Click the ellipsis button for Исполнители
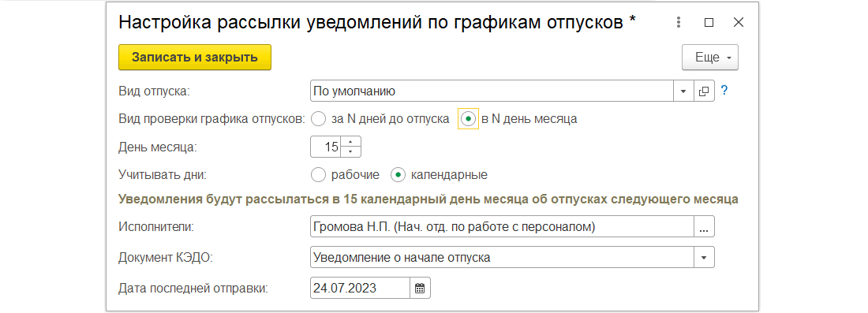This screenshot has height=313, width=868. click(x=704, y=227)
